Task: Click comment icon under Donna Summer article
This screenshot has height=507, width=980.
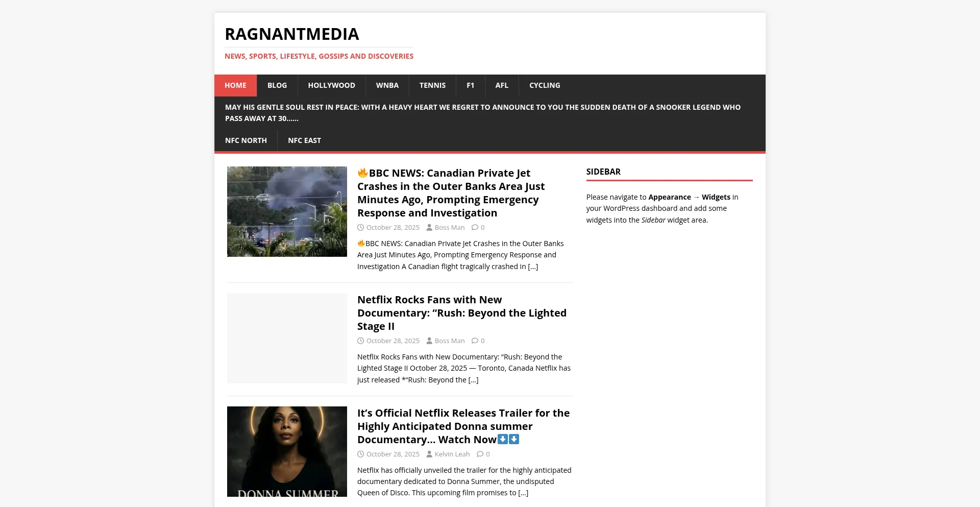Action: point(480,454)
